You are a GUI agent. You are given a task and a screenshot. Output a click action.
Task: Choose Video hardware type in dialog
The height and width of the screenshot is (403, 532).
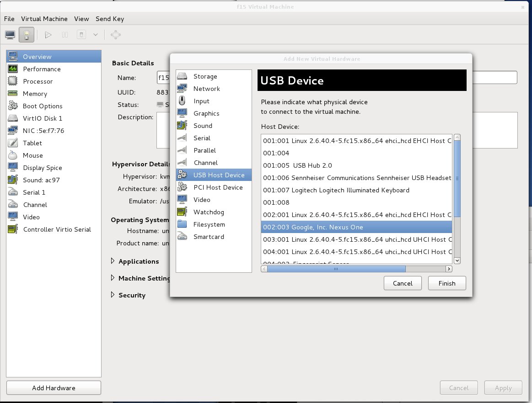point(214,200)
